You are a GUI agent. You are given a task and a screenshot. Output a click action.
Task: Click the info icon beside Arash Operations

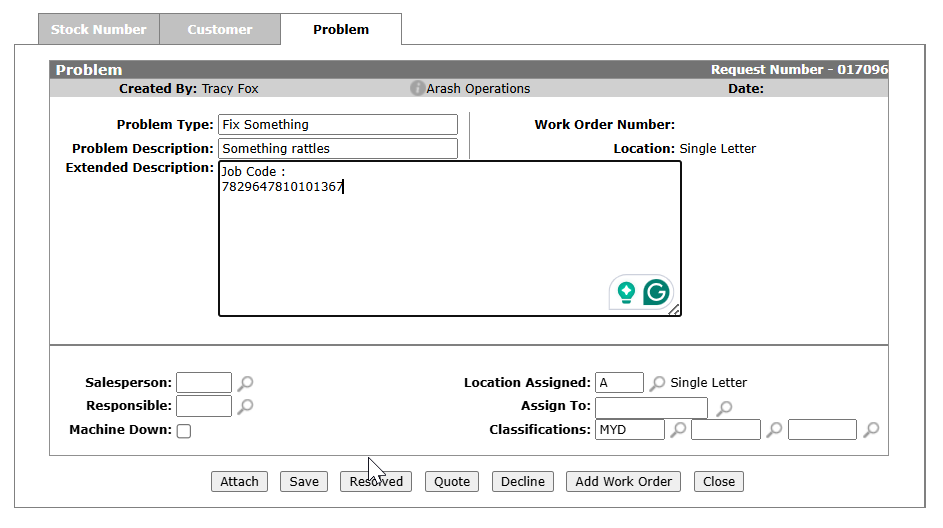[418, 89]
